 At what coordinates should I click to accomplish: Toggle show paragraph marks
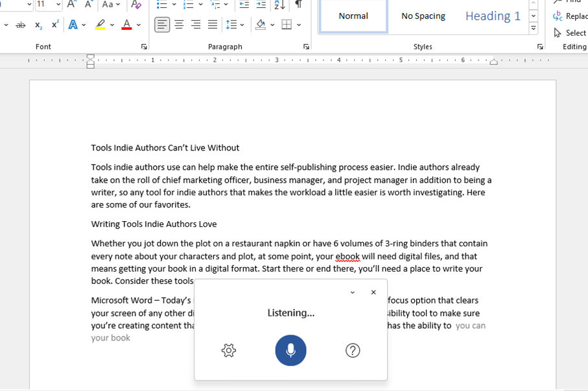coord(298,5)
